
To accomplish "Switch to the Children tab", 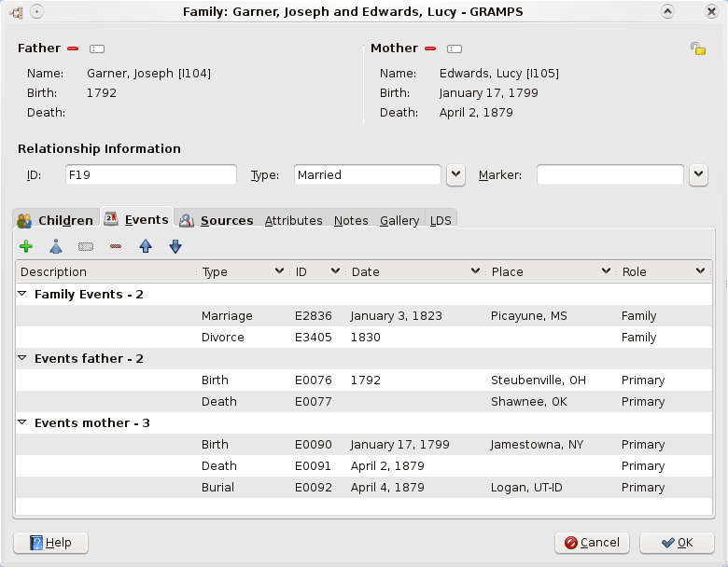I will [56, 220].
